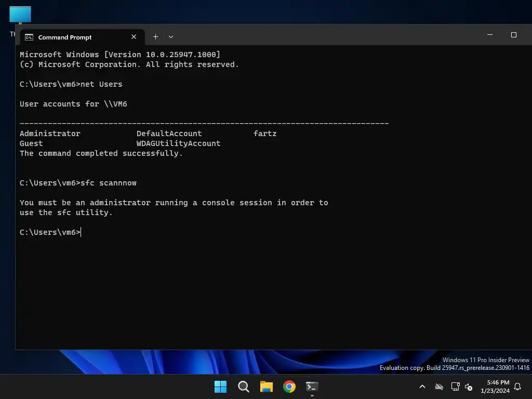Click the 'Guest' account name
This screenshot has width=532, height=399.
click(31, 143)
